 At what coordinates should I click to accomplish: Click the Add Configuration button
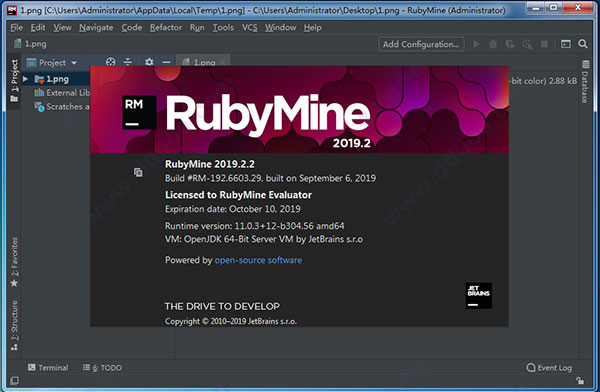tap(421, 44)
